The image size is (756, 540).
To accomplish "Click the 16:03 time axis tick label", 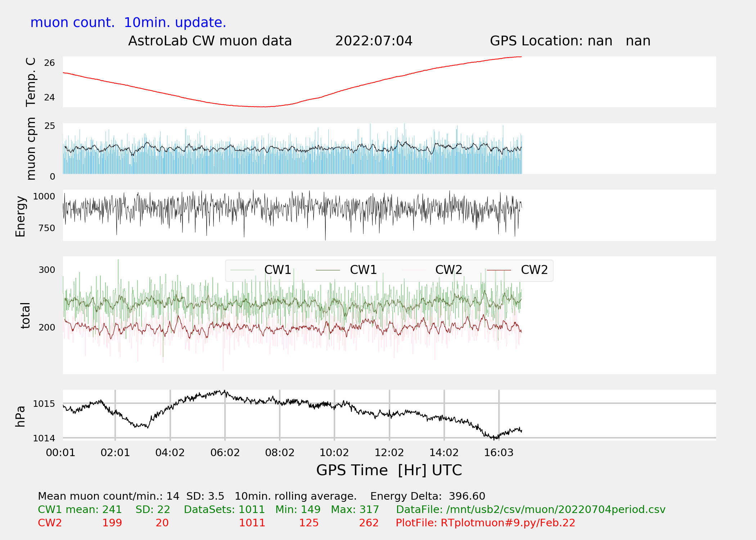I will tap(499, 453).
